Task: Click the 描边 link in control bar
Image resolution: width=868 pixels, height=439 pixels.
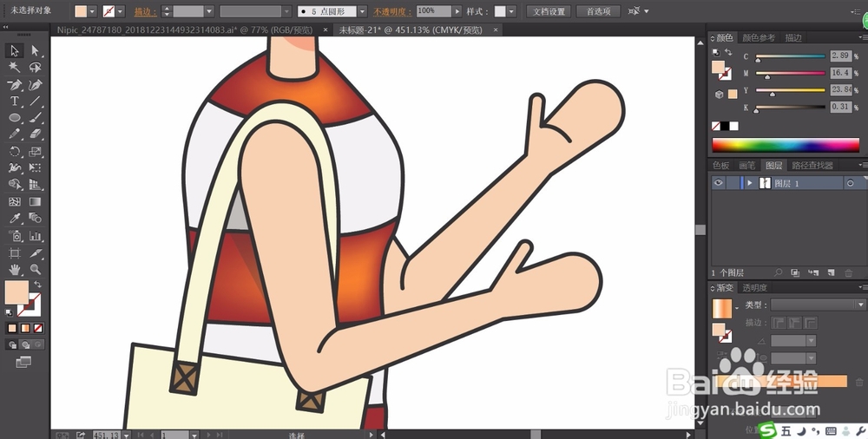Action: (145, 11)
